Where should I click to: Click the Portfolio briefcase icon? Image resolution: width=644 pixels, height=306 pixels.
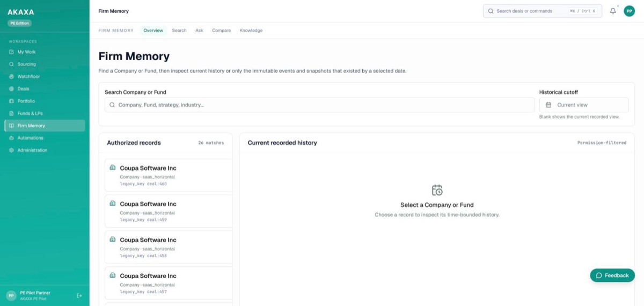(12, 101)
